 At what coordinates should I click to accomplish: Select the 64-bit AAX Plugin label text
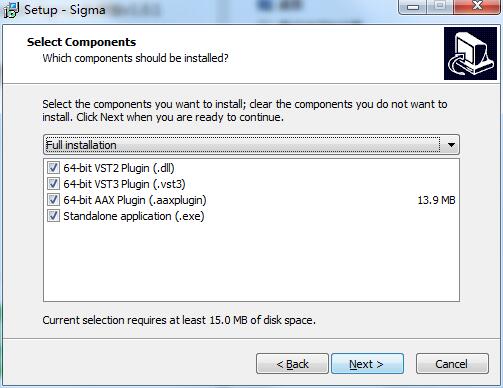[x=135, y=200]
